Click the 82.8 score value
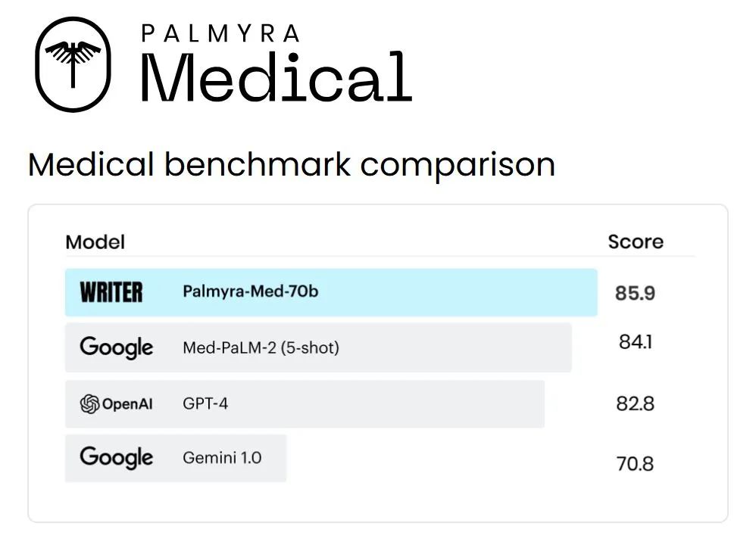Screen dimensions: 756x542 point(635,403)
